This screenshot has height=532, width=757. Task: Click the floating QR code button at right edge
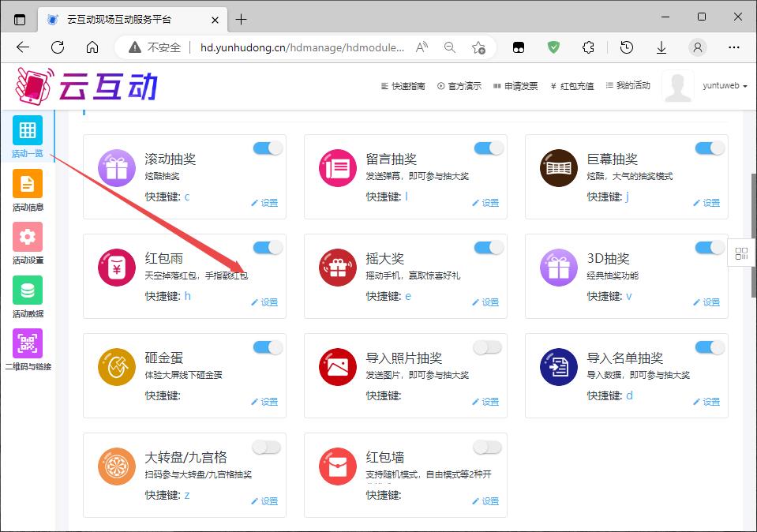[741, 253]
